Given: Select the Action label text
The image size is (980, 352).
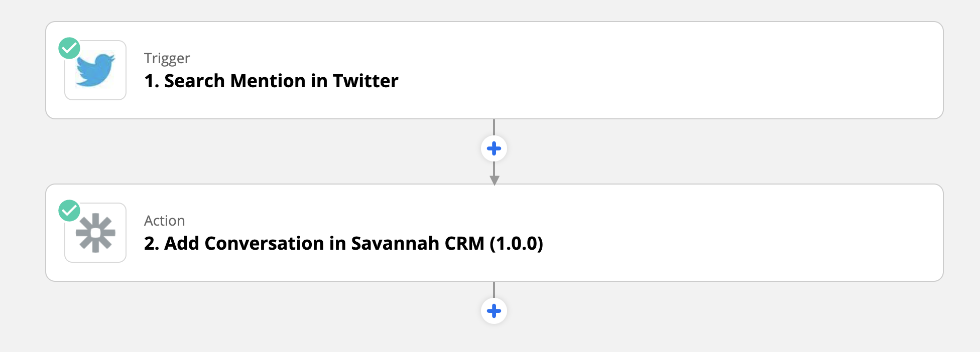Looking at the screenshot, I should tap(164, 221).
